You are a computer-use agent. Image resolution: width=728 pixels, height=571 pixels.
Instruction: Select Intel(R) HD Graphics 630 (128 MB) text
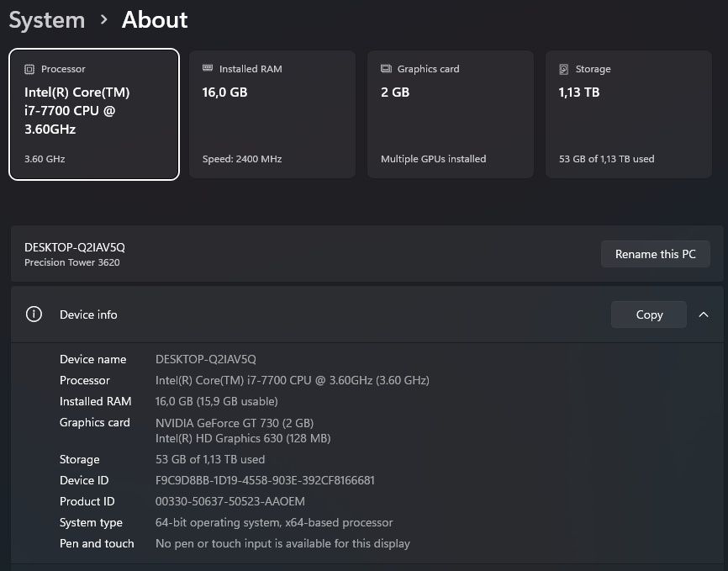pyautogui.click(x=243, y=438)
